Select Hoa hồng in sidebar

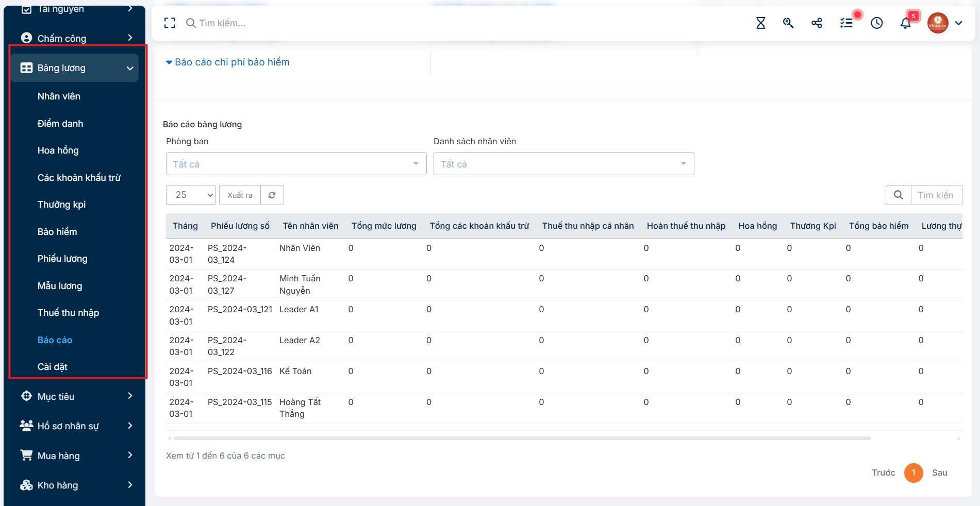[58, 150]
